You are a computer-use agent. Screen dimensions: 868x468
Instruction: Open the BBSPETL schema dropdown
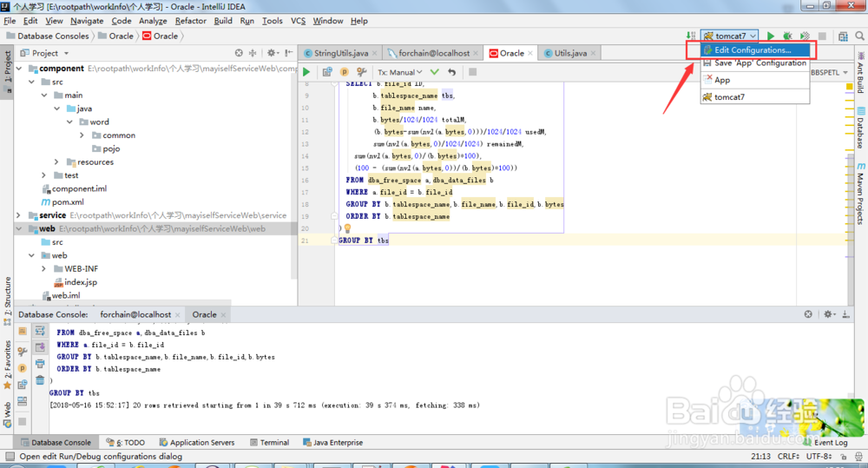pos(829,73)
